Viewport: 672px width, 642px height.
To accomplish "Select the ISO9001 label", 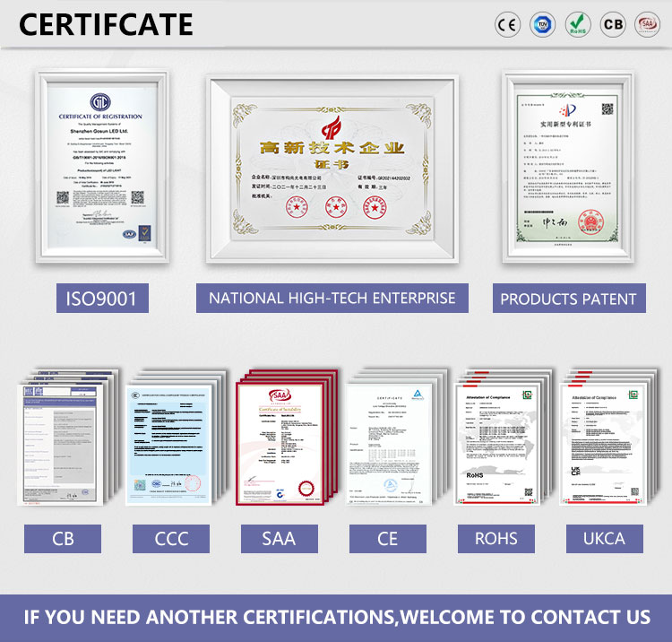I will point(102,298).
